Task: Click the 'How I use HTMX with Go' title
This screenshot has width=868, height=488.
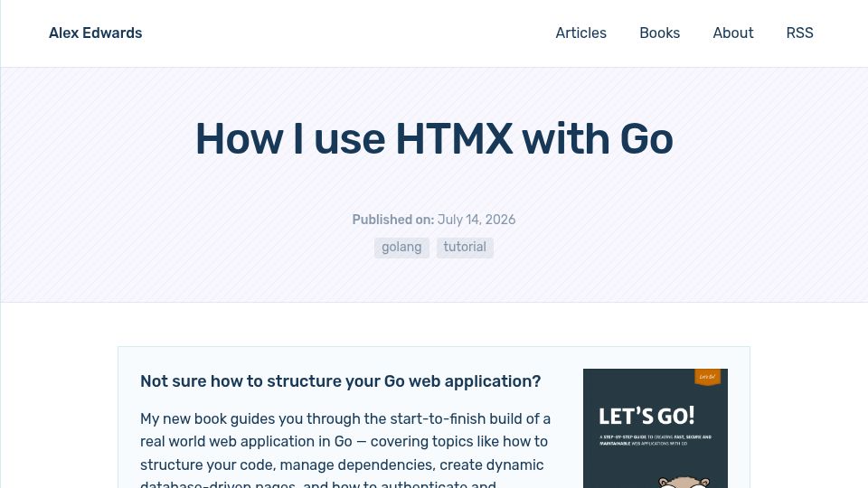Action: click(434, 139)
